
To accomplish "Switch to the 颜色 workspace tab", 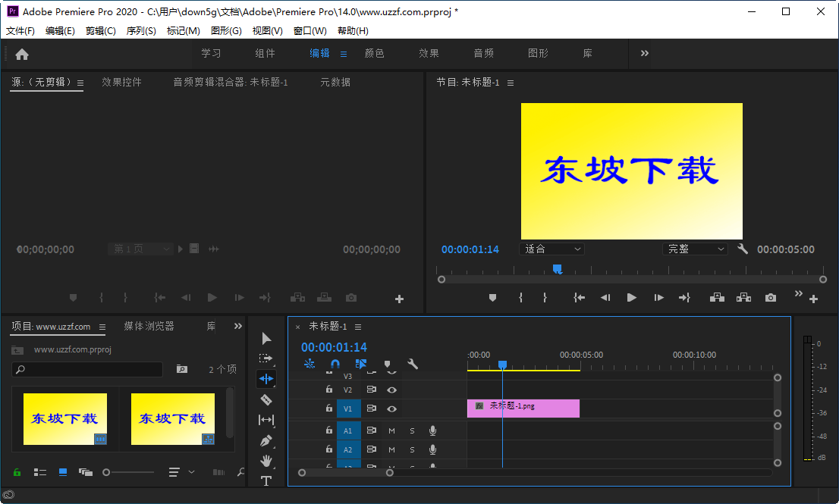I will (374, 53).
